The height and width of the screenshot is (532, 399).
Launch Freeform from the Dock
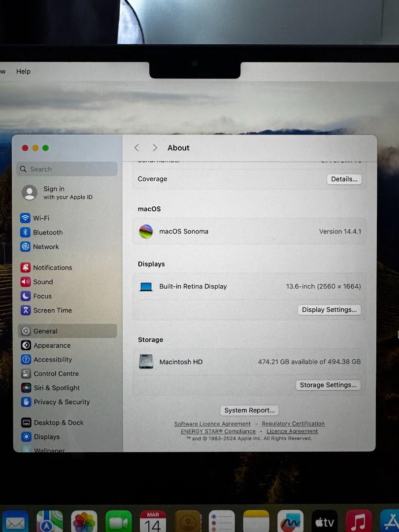tap(291, 521)
